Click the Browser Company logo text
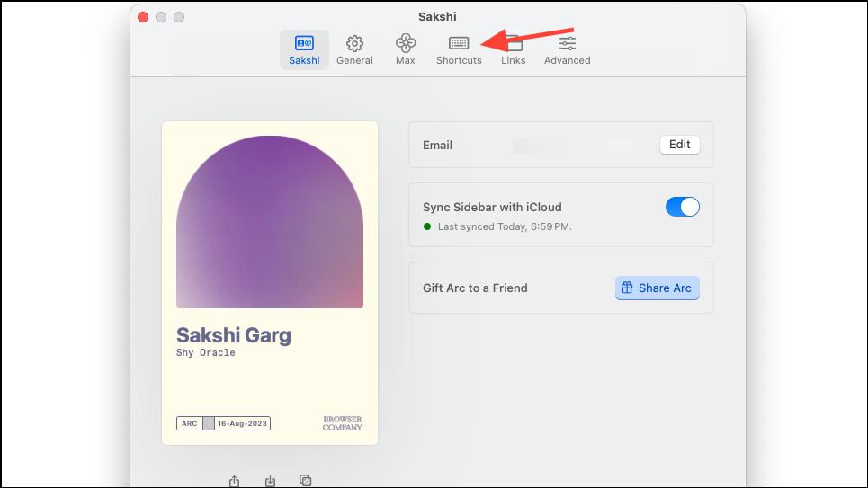868x488 pixels. click(342, 423)
